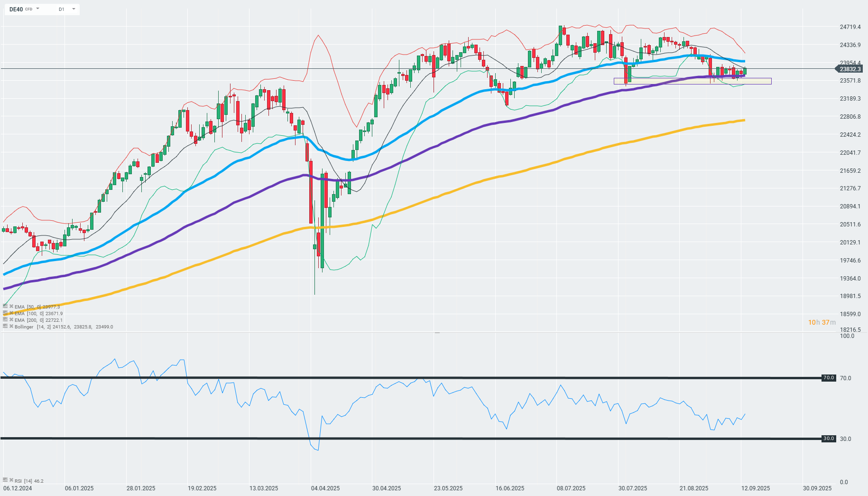Open settings icon for EMA 50 indicator
This screenshot has height=496, width=868.
pyautogui.click(x=5, y=307)
